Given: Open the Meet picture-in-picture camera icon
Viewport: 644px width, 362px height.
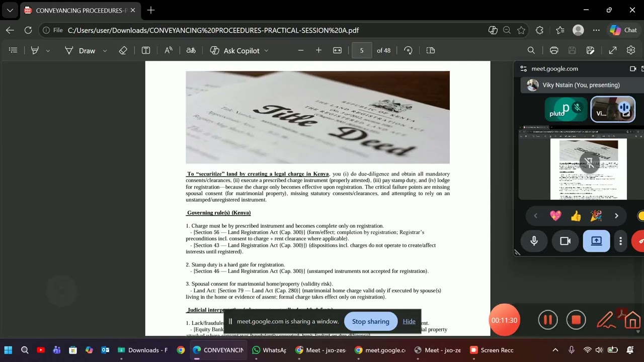Looking at the screenshot, I should click(632, 68).
